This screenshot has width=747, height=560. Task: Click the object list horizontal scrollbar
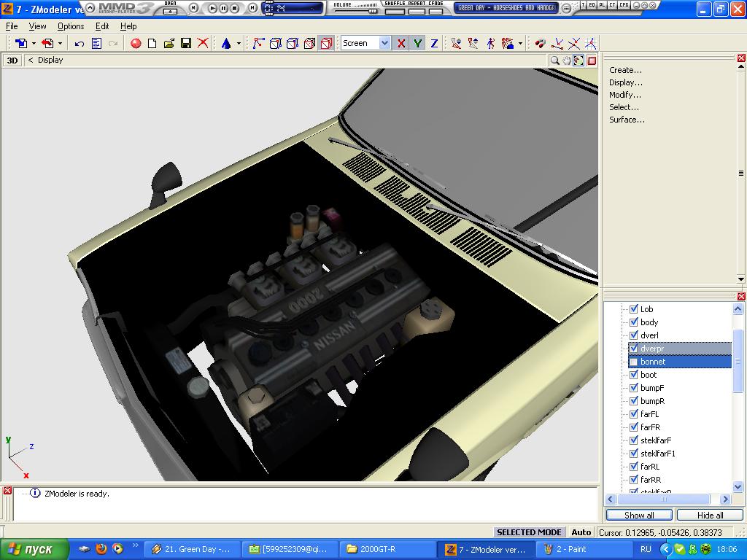click(x=664, y=499)
